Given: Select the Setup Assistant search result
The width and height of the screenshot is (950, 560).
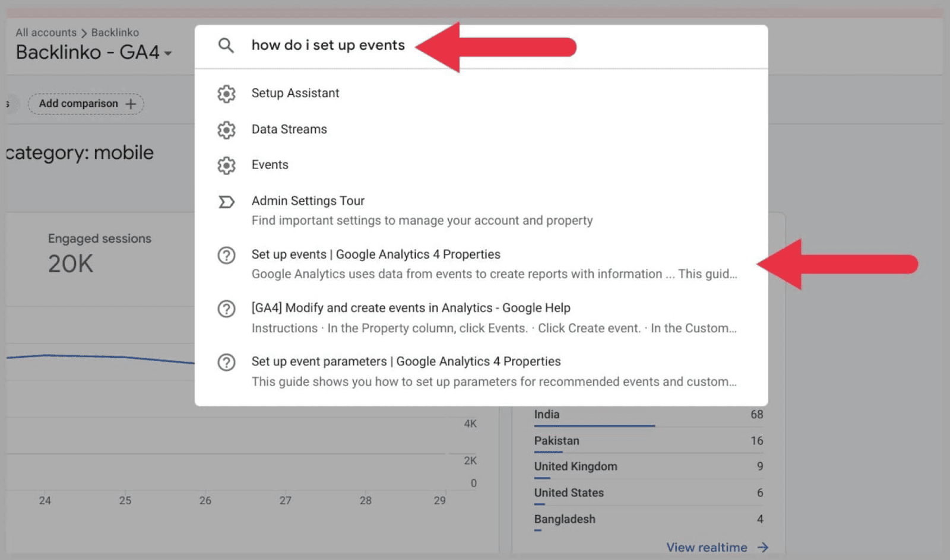Looking at the screenshot, I should pyautogui.click(x=295, y=93).
